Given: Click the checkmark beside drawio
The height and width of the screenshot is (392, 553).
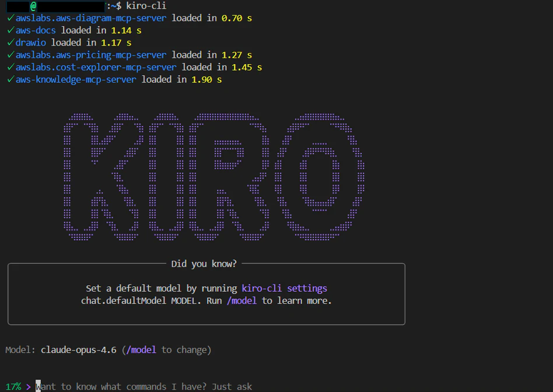Looking at the screenshot, I should [10, 43].
